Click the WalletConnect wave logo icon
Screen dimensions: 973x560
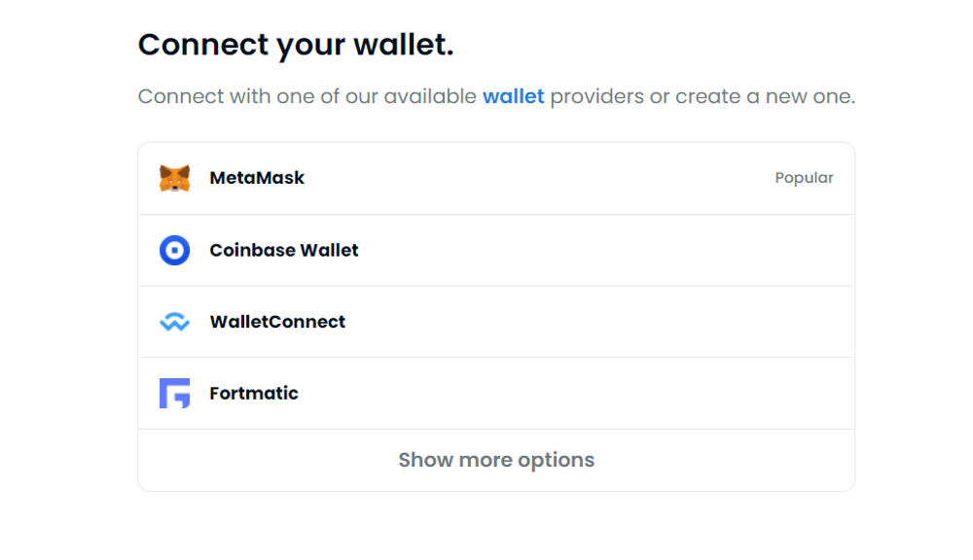175,322
